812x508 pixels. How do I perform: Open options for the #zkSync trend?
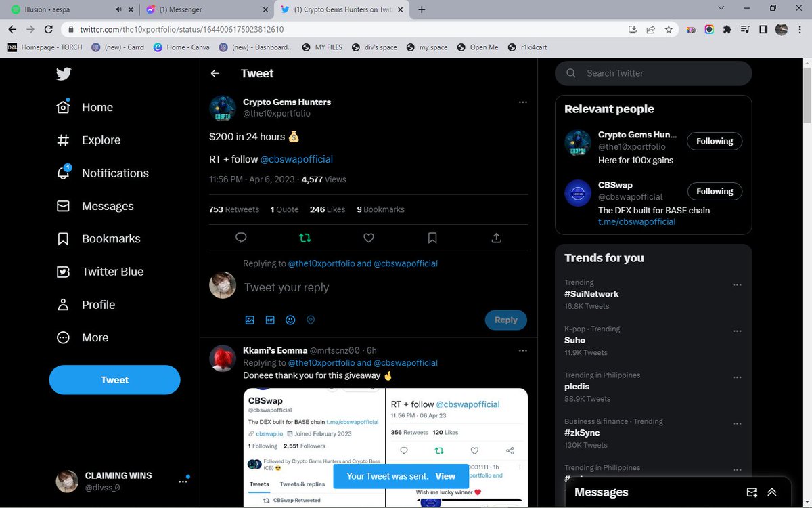[737, 423]
